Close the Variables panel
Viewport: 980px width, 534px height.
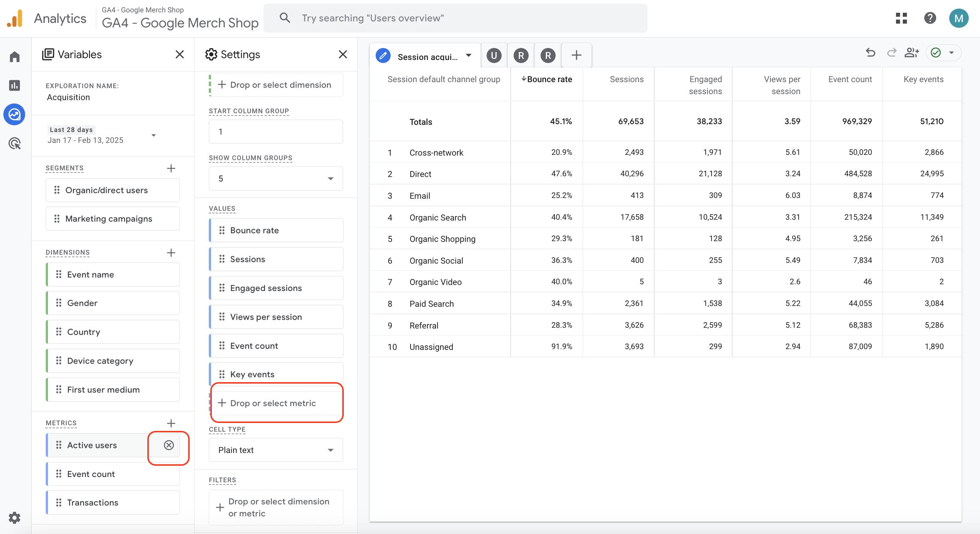pos(180,54)
